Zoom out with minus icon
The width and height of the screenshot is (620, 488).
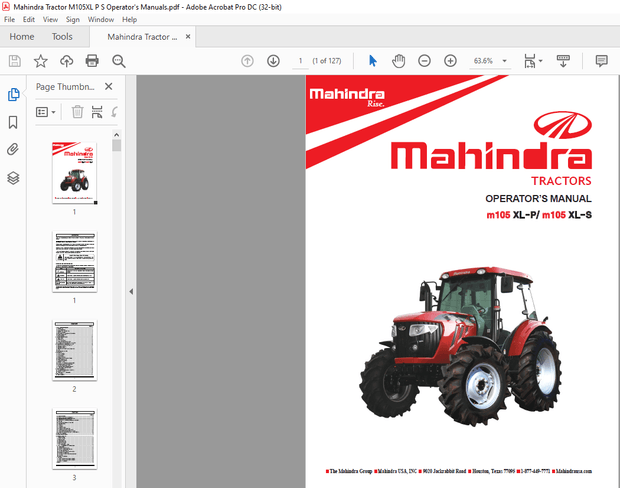pos(424,61)
